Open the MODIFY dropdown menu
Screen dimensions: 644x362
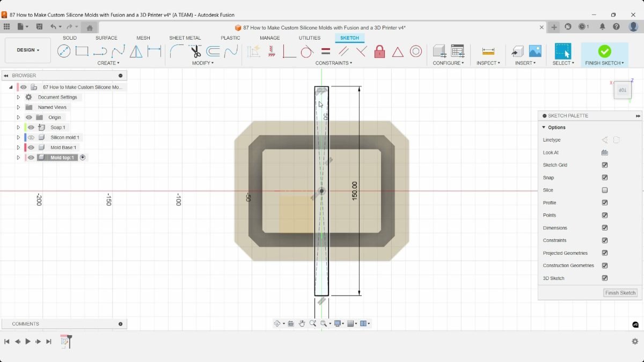click(x=203, y=63)
